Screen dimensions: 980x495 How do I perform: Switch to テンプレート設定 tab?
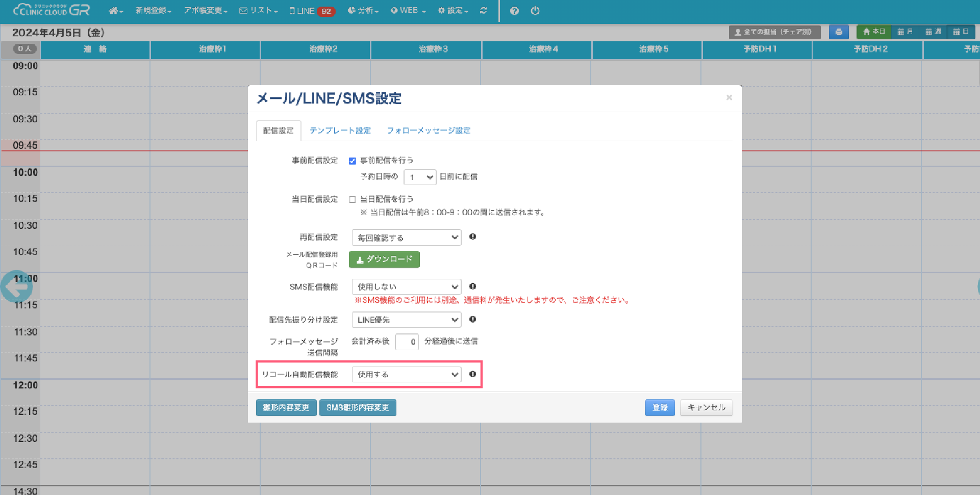(x=340, y=131)
